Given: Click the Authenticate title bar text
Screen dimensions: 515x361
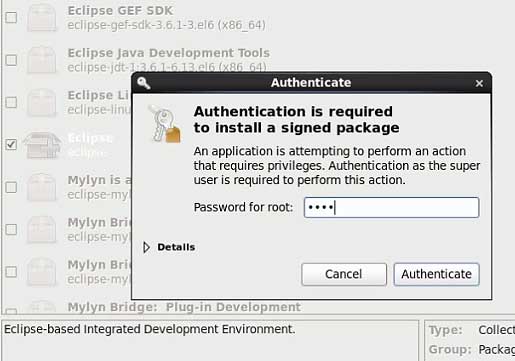Looking at the screenshot, I should click(x=311, y=83).
